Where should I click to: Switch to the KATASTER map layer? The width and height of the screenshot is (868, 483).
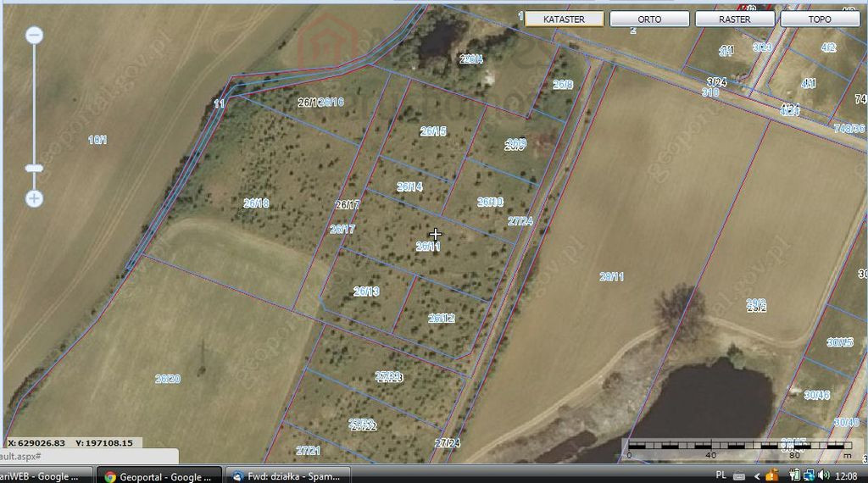point(564,19)
